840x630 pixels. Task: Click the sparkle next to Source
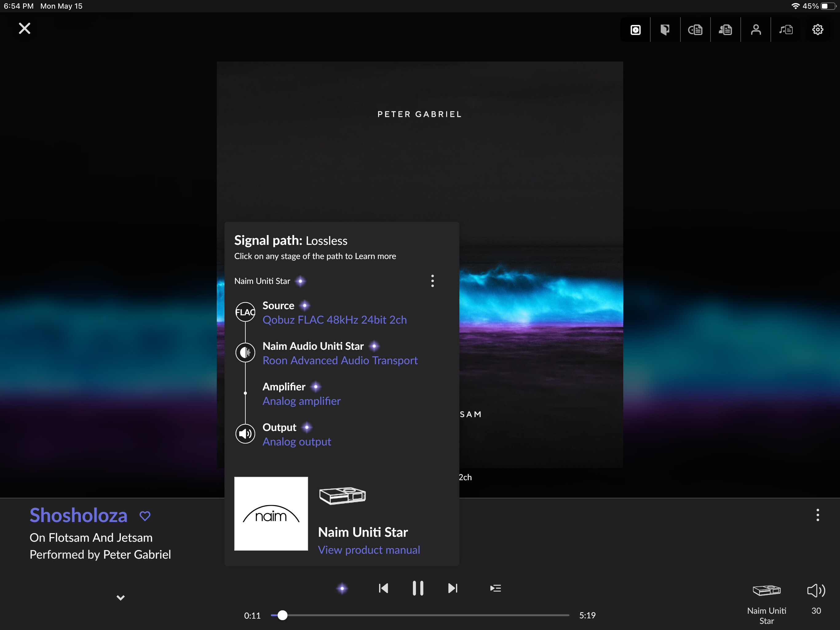305,305
